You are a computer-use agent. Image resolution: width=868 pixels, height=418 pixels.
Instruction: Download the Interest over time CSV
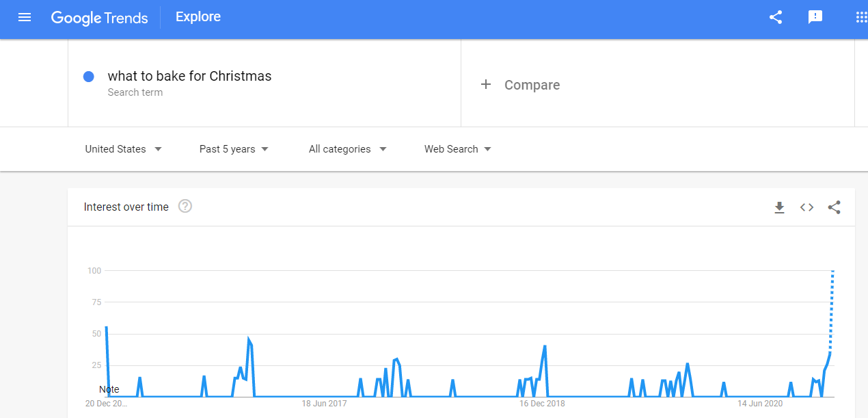[779, 207]
